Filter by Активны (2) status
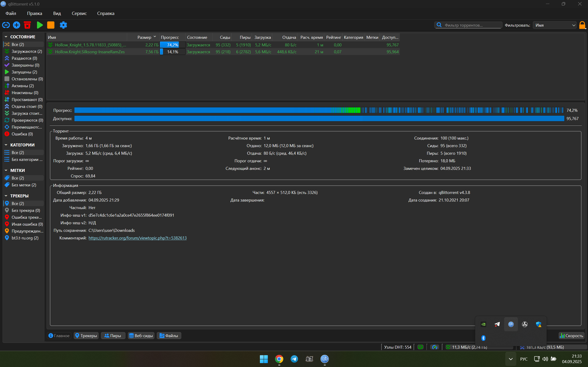Image resolution: width=588 pixels, height=367 pixels. point(24,86)
